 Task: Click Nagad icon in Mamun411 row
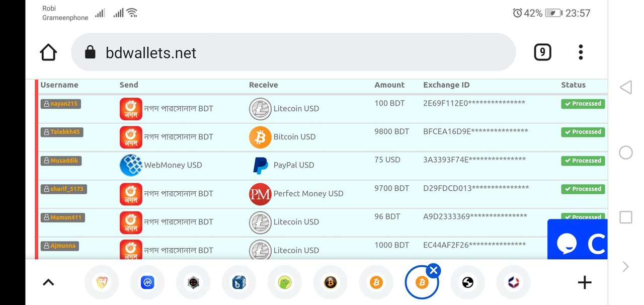coord(131,222)
